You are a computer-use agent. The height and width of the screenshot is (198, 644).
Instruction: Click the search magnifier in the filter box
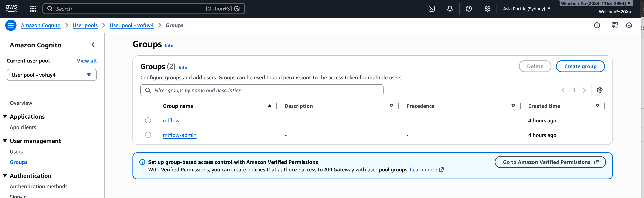(148, 90)
